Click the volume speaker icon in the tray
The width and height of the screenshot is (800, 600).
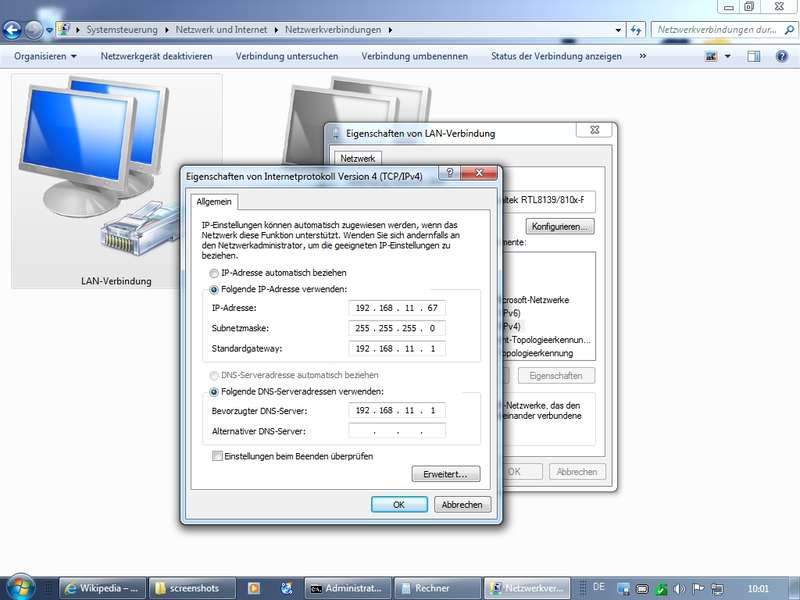679,589
